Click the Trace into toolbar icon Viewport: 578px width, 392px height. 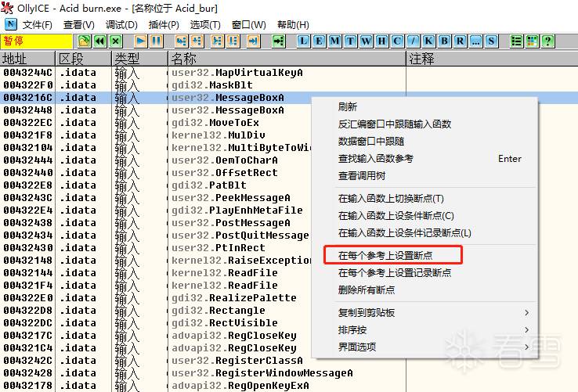coord(217,41)
